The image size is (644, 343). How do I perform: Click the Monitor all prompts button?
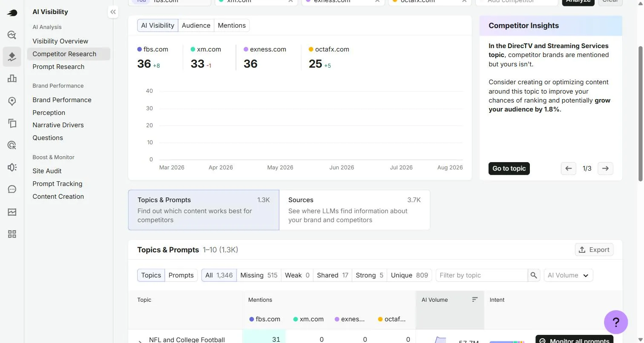click(574, 340)
